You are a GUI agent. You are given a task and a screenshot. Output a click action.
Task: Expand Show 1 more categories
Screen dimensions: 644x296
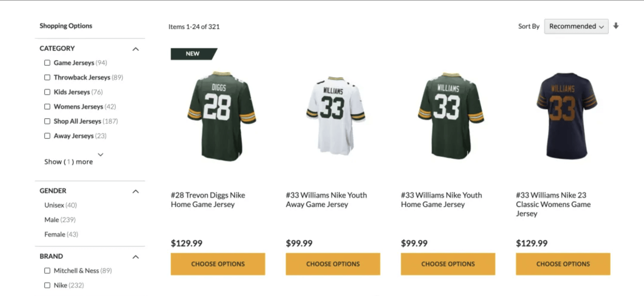(x=69, y=162)
